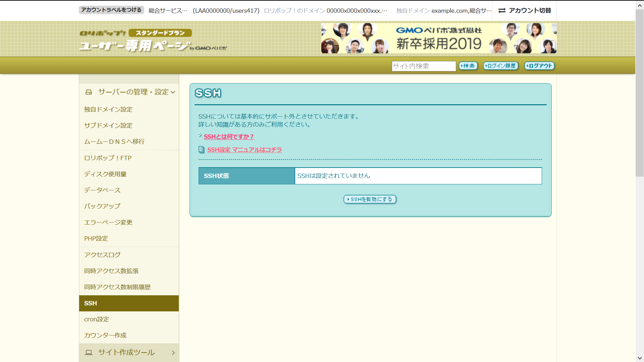Viewport: 644px width, 362px height.
Task: Click the account switch arrows icon
Action: tap(502, 11)
